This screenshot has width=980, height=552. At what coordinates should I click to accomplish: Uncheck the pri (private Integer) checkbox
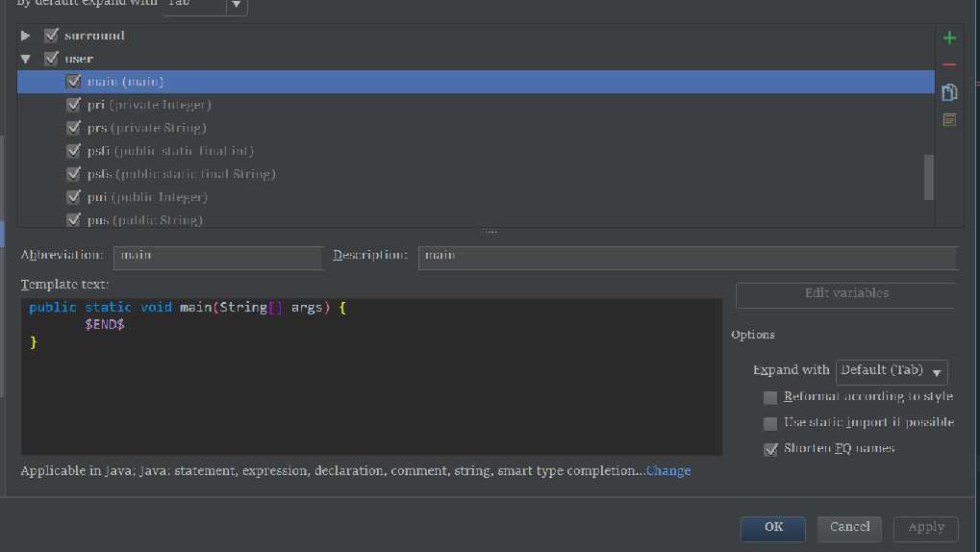point(74,105)
